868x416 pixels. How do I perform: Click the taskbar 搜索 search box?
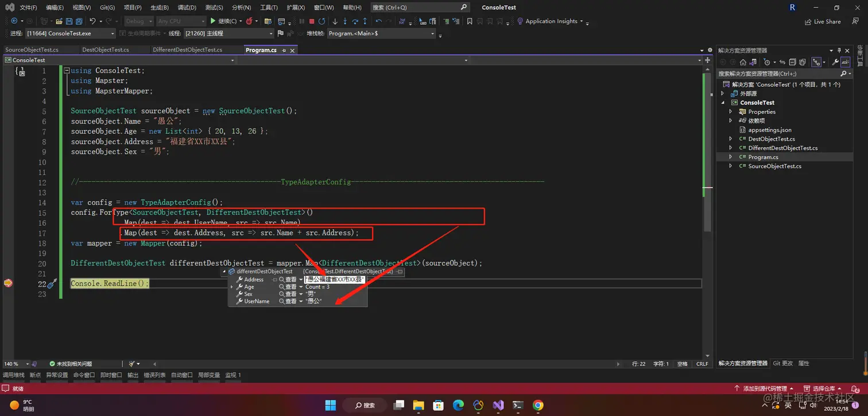click(x=365, y=405)
